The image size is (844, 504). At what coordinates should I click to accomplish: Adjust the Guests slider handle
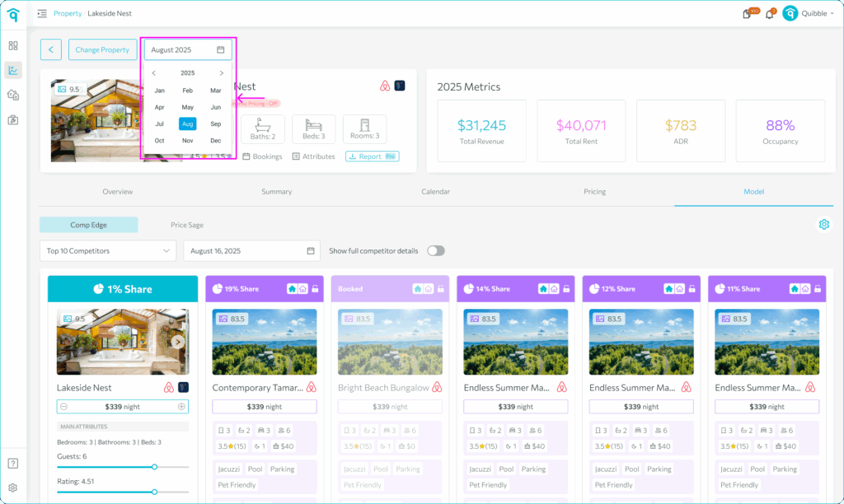pos(154,467)
